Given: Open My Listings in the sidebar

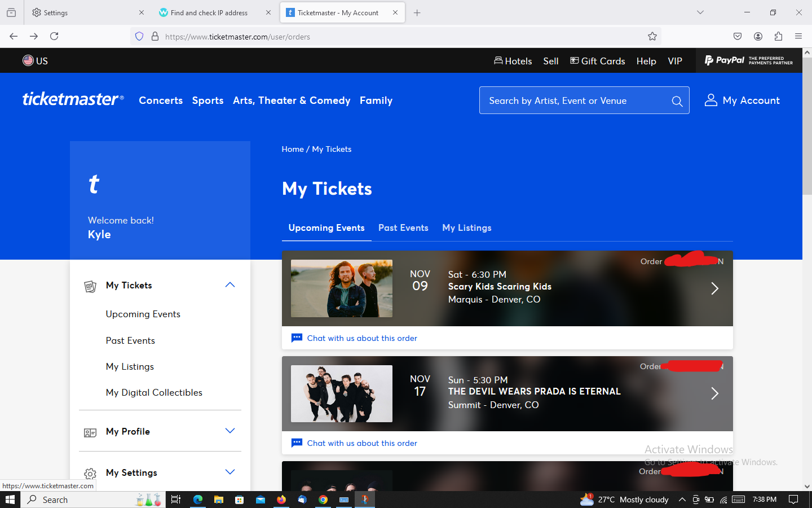Looking at the screenshot, I should coord(130,366).
